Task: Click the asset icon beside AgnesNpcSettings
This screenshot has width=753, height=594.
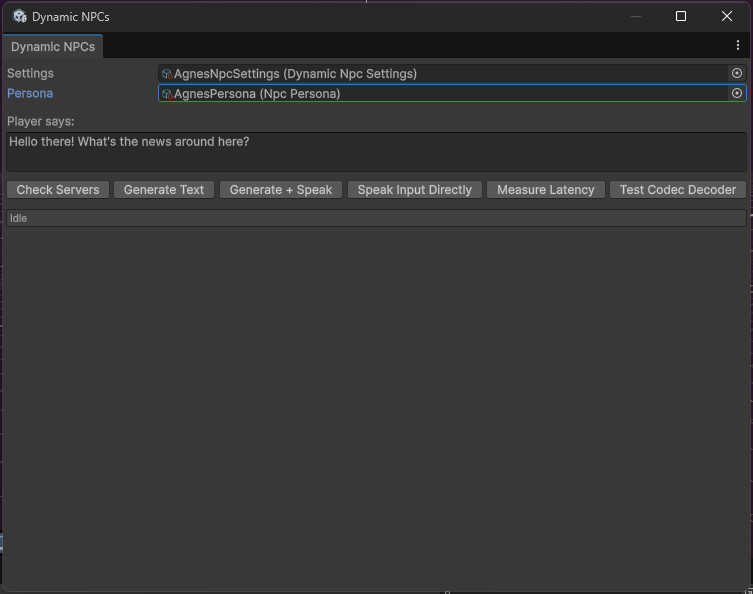Action: (x=167, y=74)
